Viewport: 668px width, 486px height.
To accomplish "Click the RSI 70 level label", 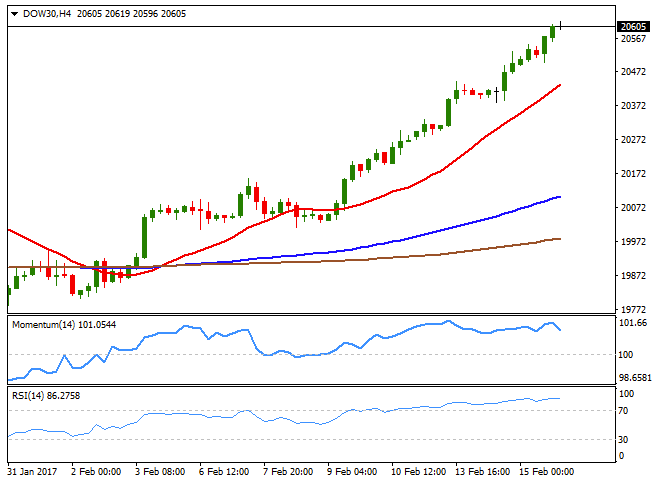I will click(623, 411).
